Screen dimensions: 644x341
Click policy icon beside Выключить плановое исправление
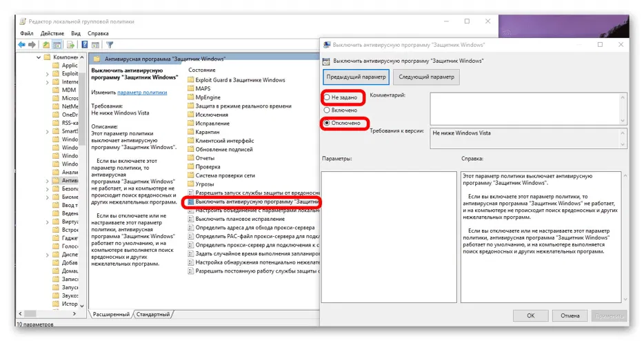pyautogui.click(x=190, y=219)
